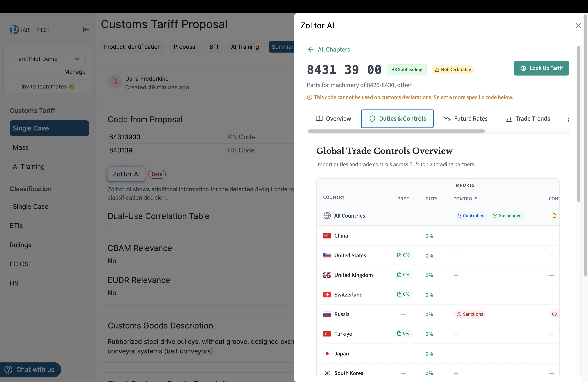Click the TariffPilot logo
This screenshot has width=588, height=382.
click(29, 30)
